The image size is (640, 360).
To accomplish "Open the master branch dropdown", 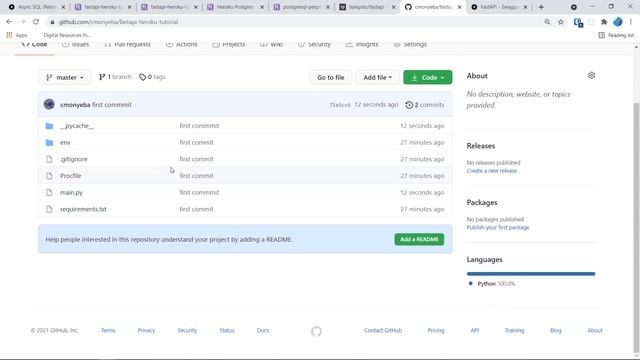I will tap(65, 77).
